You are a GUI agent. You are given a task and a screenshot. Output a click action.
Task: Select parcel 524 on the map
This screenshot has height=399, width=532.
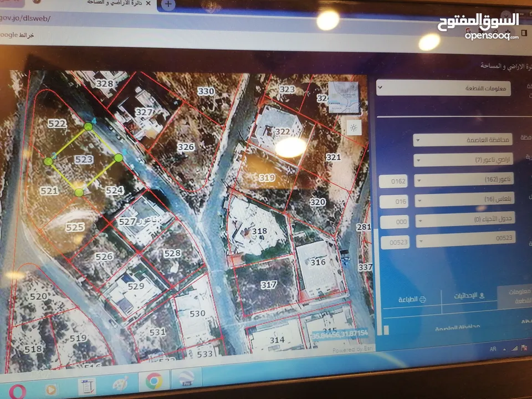point(115,191)
